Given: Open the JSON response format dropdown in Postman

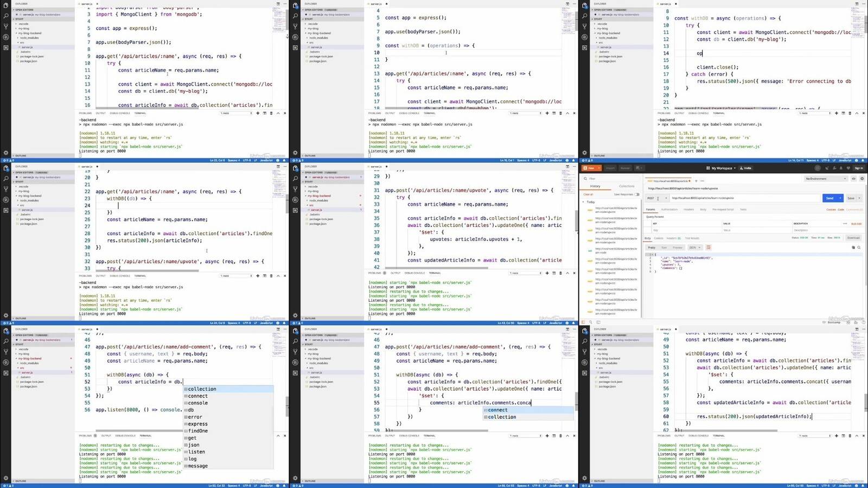Looking at the screenshot, I should coord(694,248).
